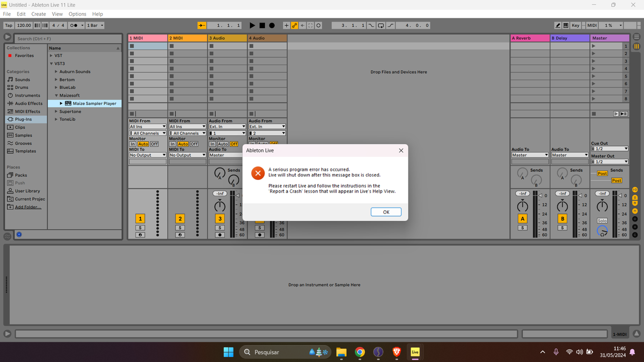Click the Ableton Live taskbar icon
The width and height of the screenshot is (644, 362).
point(415,352)
